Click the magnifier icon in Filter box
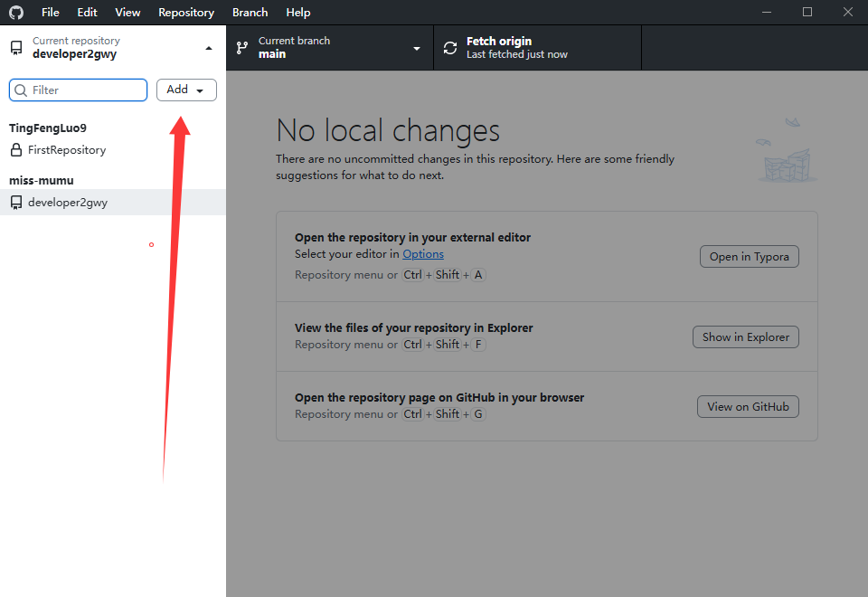The width and height of the screenshot is (868, 597). click(x=21, y=90)
